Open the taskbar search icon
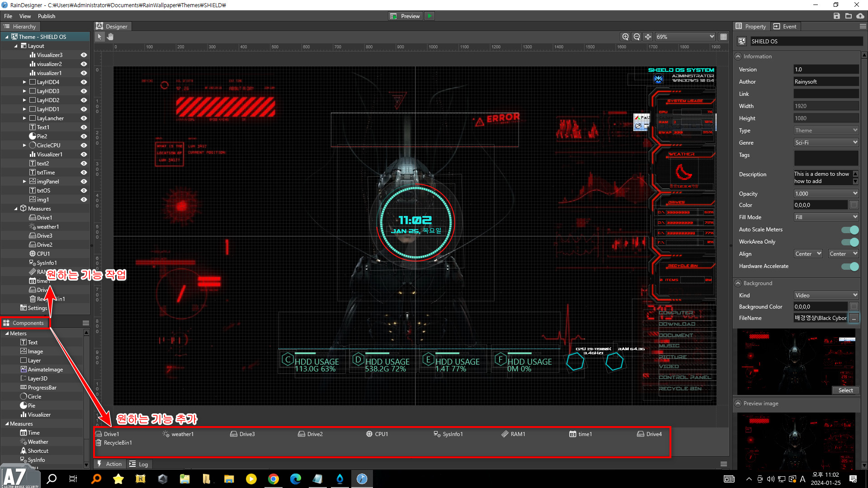This screenshot has height=488, width=868. click(52, 479)
